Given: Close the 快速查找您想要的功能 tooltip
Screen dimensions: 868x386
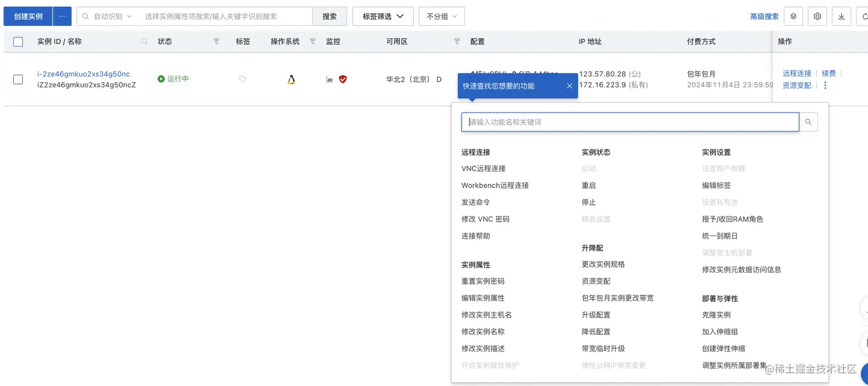Looking at the screenshot, I should (569, 86).
